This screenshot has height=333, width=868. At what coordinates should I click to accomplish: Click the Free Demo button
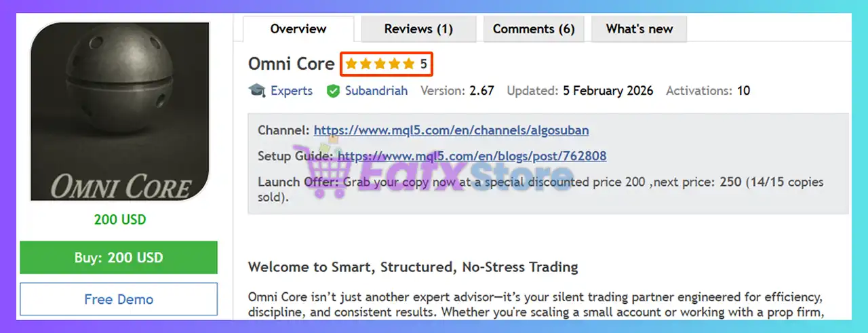(x=119, y=299)
